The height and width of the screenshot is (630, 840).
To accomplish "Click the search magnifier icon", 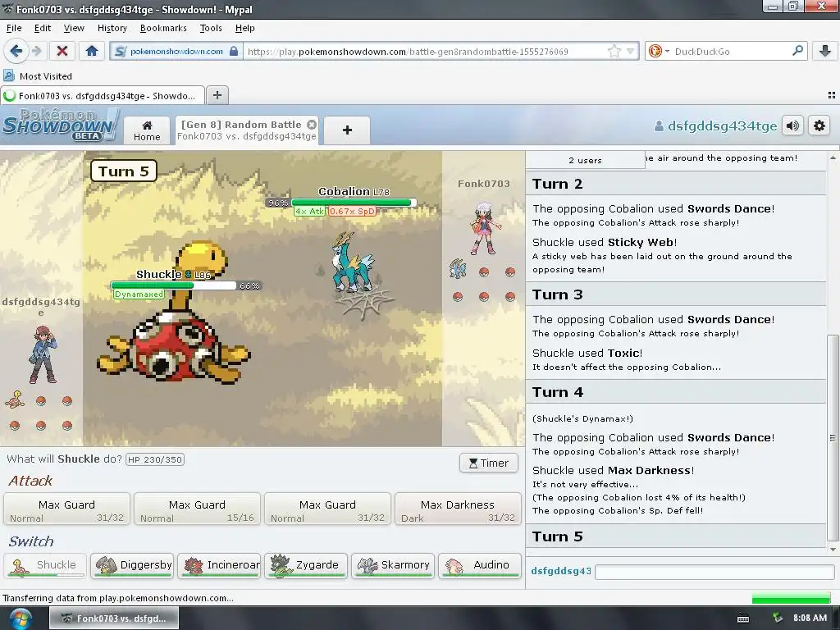I will [x=797, y=51].
